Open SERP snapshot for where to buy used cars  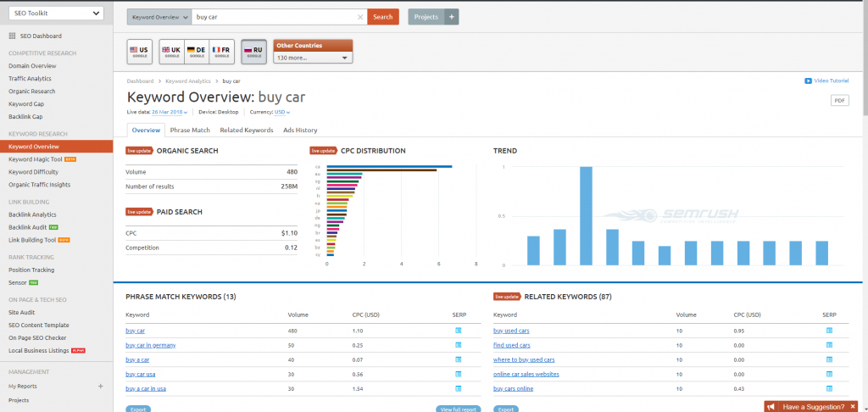[x=829, y=359]
